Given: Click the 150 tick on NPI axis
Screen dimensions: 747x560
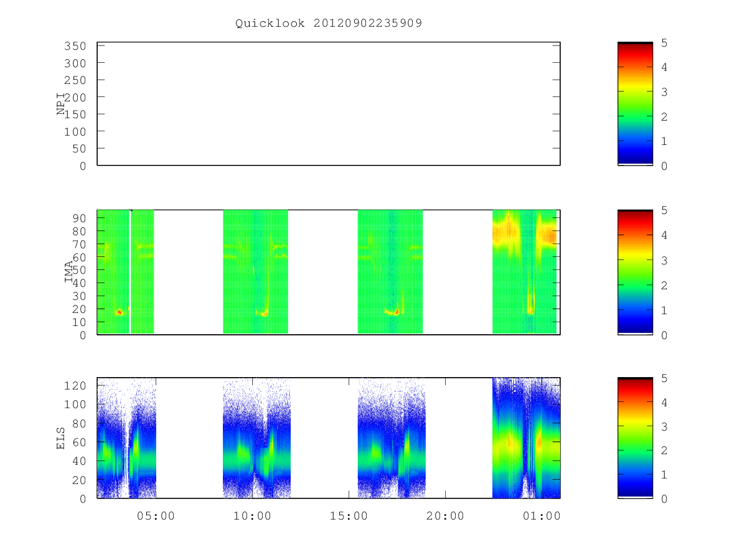Looking at the screenshot, I should pyautogui.click(x=75, y=114).
